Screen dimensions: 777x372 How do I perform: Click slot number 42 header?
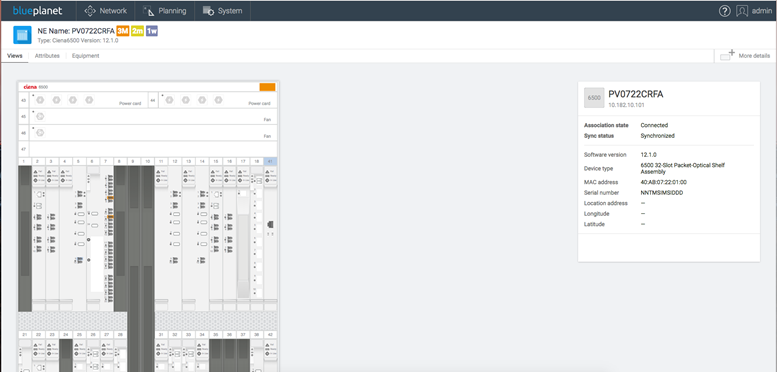pyautogui.click(x=270, y=335)
